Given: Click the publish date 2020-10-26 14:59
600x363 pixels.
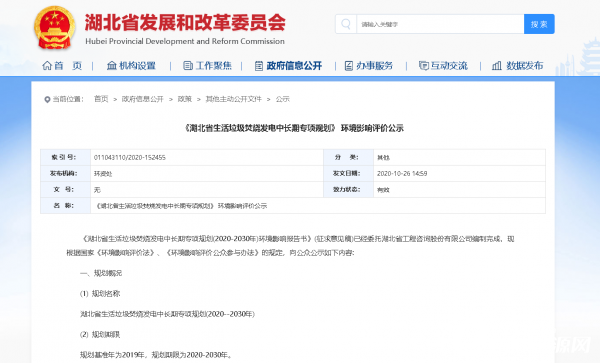Looking at the screenshot, I should tap(402, 173).
